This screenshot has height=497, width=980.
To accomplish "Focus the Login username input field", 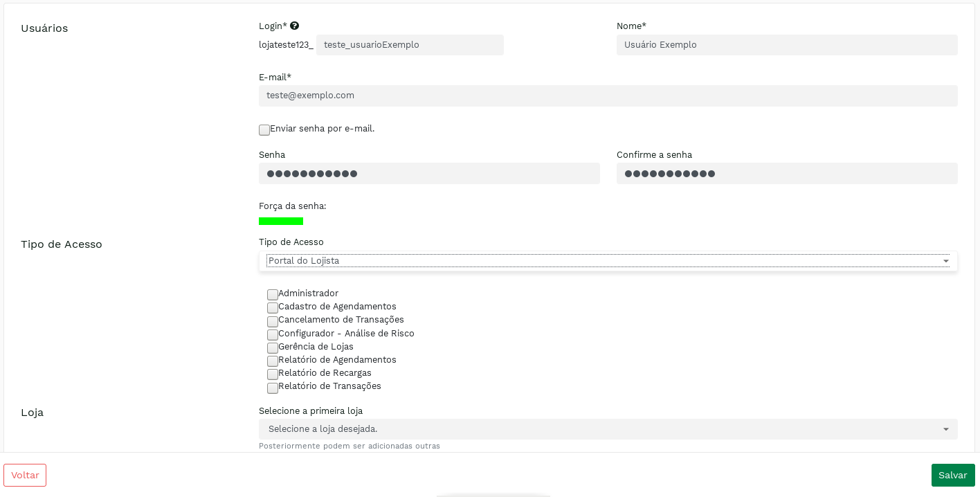I will (410, 45).
